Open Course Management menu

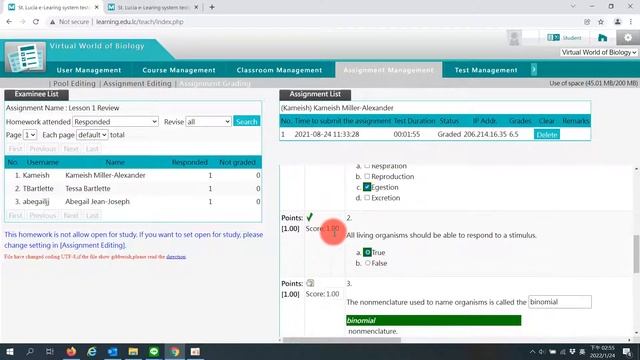[179, 70]
